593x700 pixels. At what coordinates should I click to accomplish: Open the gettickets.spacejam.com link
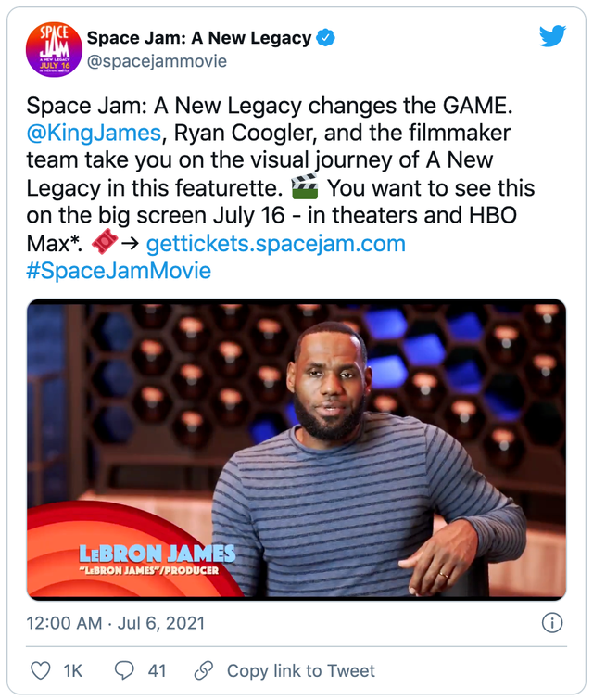point(275,244)
